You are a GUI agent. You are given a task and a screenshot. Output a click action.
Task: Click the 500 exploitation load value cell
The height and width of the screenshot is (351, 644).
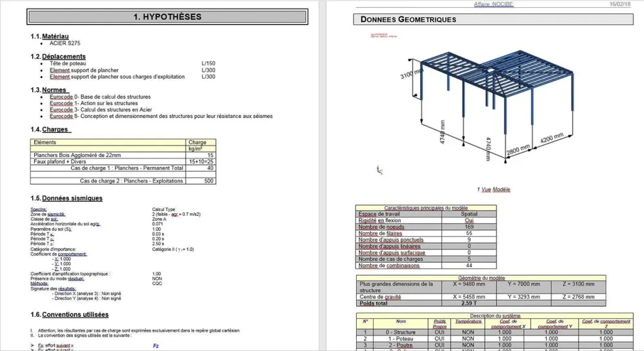(x=200, y=180)
